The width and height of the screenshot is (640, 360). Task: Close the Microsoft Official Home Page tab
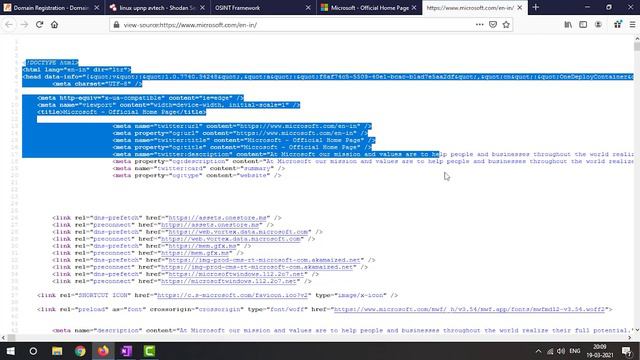[414, 8]
